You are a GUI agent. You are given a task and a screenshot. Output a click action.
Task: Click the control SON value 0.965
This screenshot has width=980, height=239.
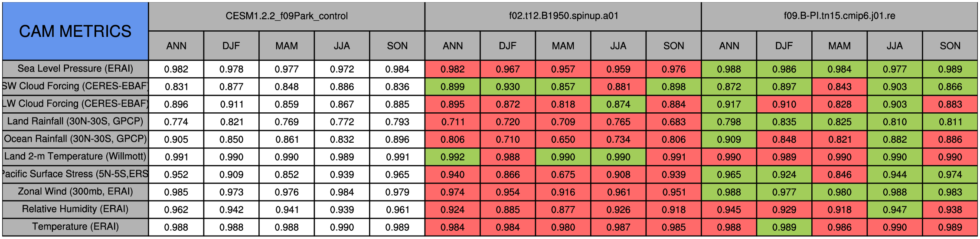tap(397, 174)
